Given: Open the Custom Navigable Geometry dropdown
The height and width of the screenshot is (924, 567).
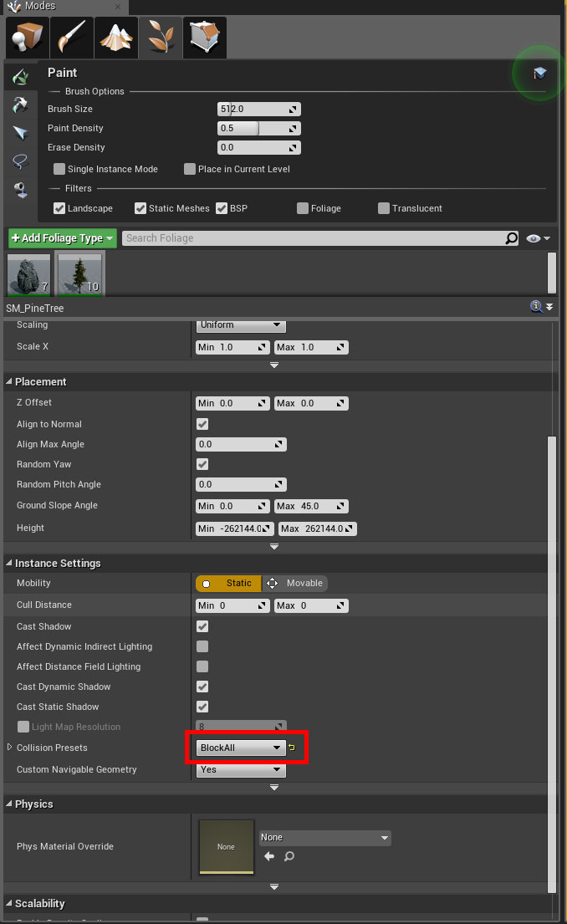Looking at the screenshot, I should tap(242, 769).
